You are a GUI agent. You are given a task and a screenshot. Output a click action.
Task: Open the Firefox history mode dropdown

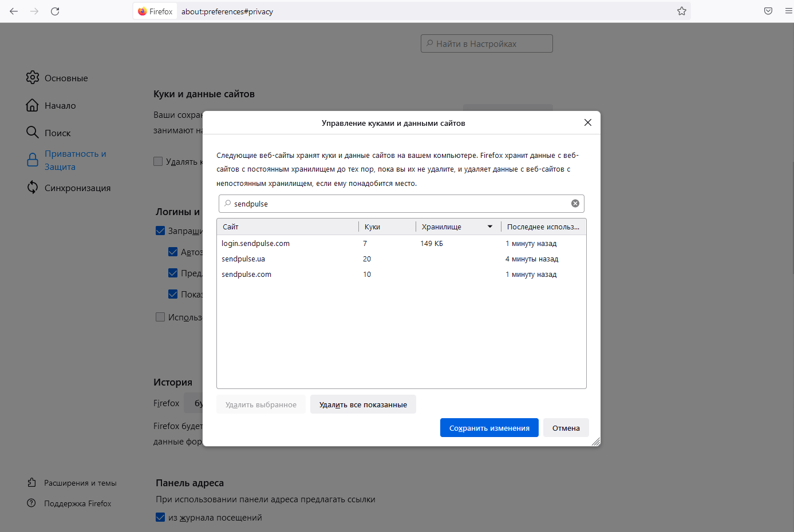(193, 403)
